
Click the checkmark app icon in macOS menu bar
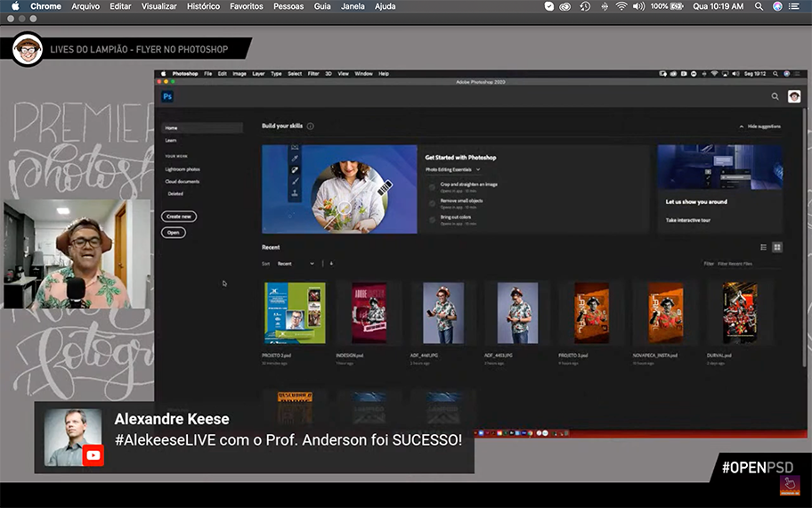(549, 6)
